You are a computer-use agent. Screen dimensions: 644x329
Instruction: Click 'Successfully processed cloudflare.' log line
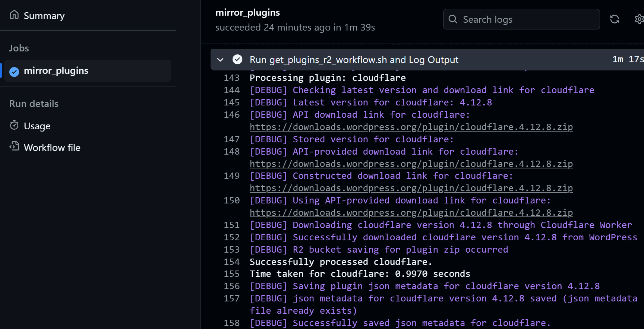coord(341,262)
